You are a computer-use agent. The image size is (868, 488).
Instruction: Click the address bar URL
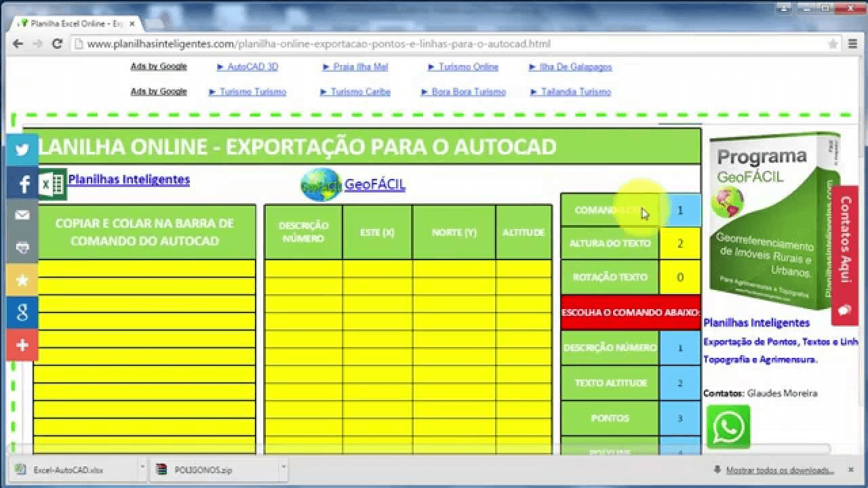[x=319, y=44]
